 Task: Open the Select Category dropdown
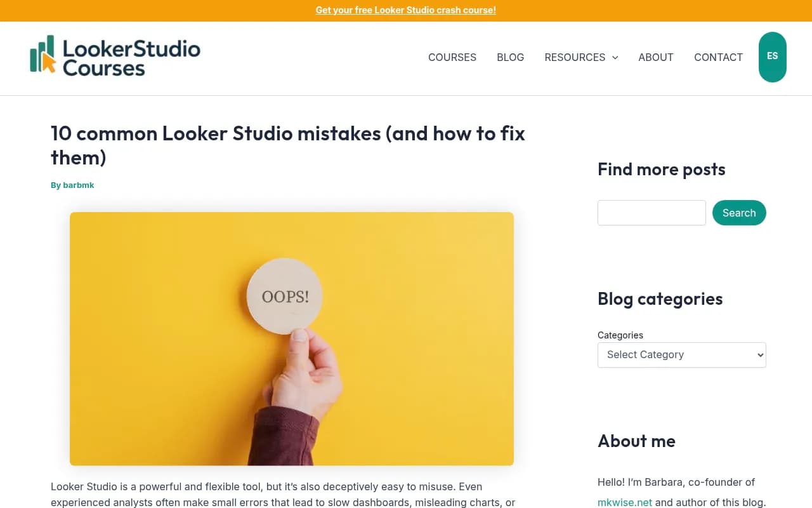[681, 354]
